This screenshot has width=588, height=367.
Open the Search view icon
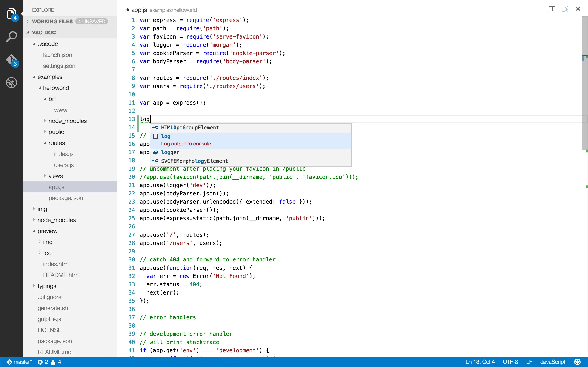click(x=11, y=37)
